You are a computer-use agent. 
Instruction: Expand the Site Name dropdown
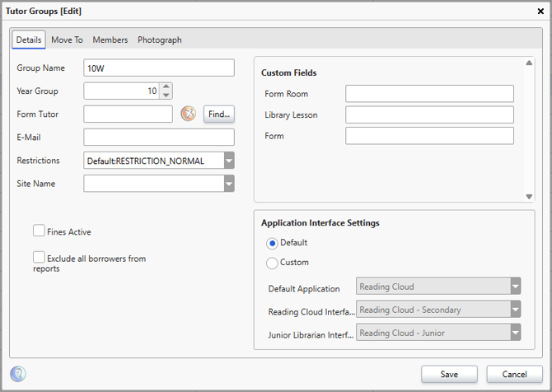coord(229,184)
